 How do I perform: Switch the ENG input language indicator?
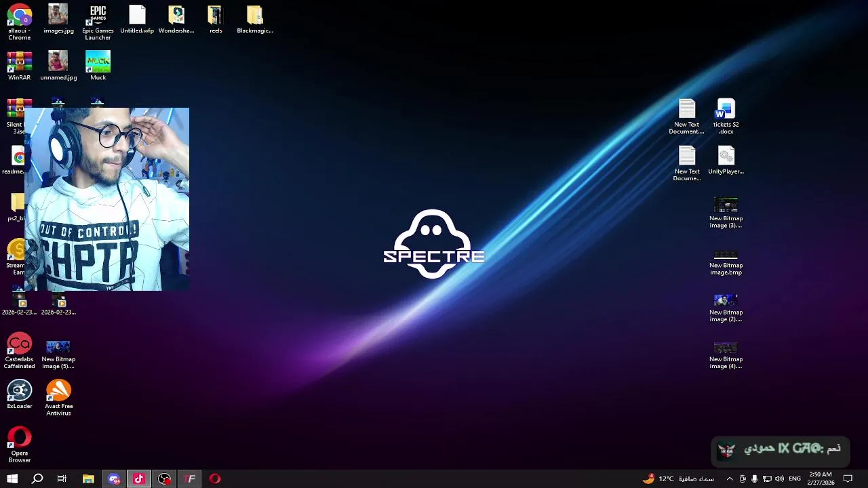tap(795, 479)
